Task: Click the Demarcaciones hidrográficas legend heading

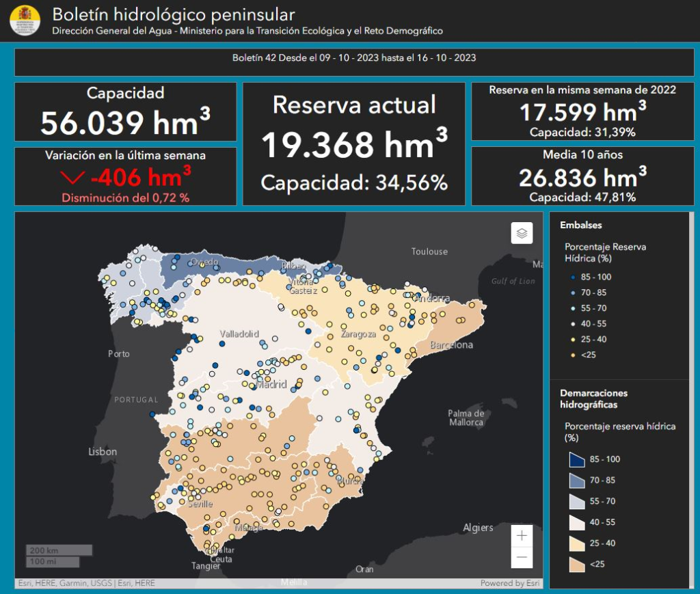Action: tap(594, 399)
